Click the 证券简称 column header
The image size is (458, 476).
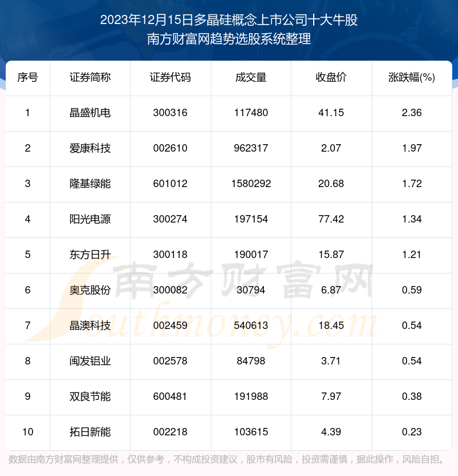pyautogui.click(x=90, y=77)
